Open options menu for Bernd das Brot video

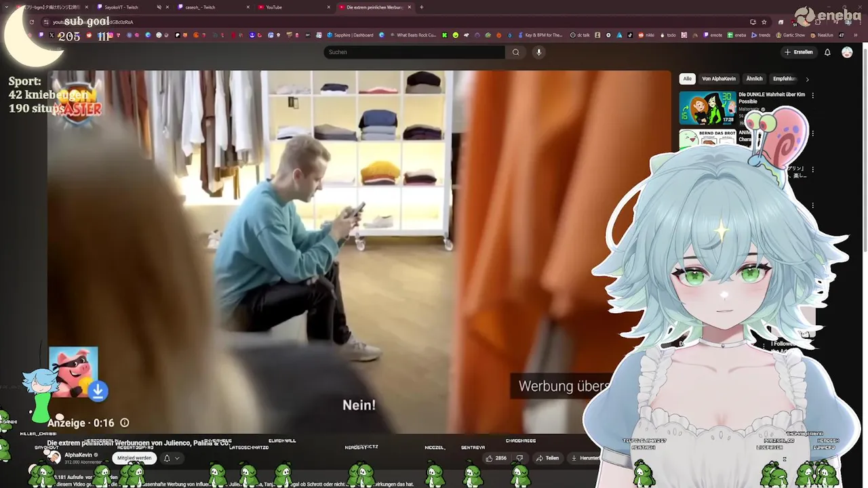tap(813, 134)
